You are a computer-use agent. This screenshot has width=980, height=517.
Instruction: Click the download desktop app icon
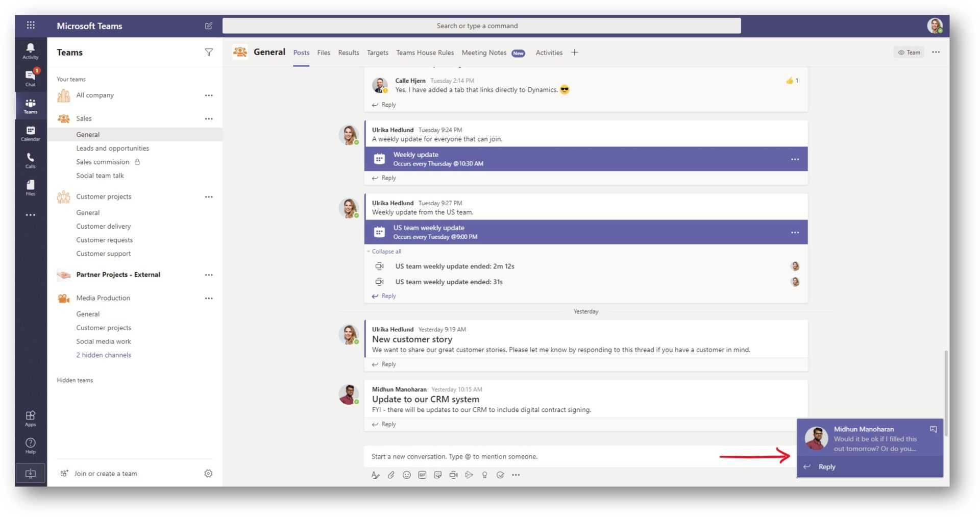31,473
